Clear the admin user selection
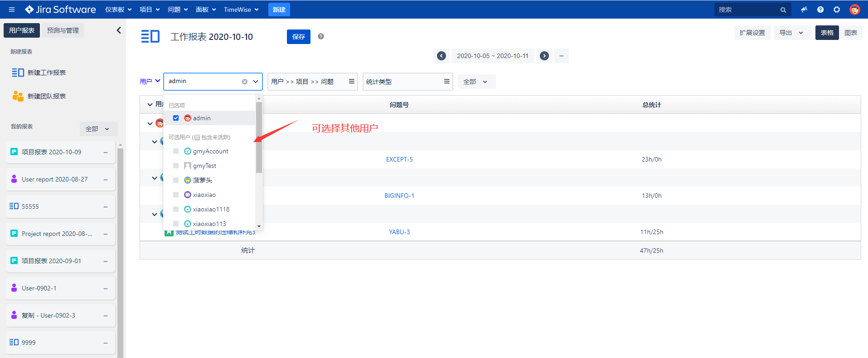The height and width of the screenshot is (358, 868). pos(245,82)
